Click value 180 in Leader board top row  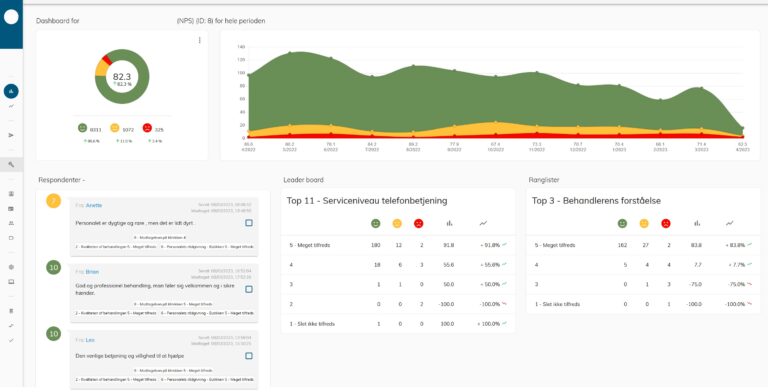376,245
